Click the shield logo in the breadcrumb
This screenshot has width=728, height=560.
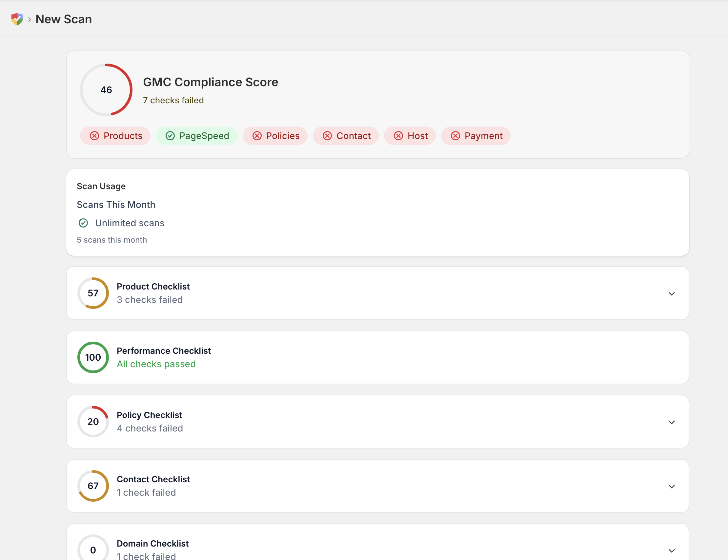[x=17, y=19]
